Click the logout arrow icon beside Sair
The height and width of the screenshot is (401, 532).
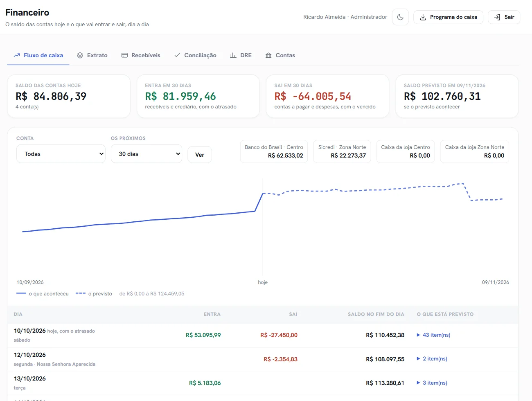[x=497, y=17]
